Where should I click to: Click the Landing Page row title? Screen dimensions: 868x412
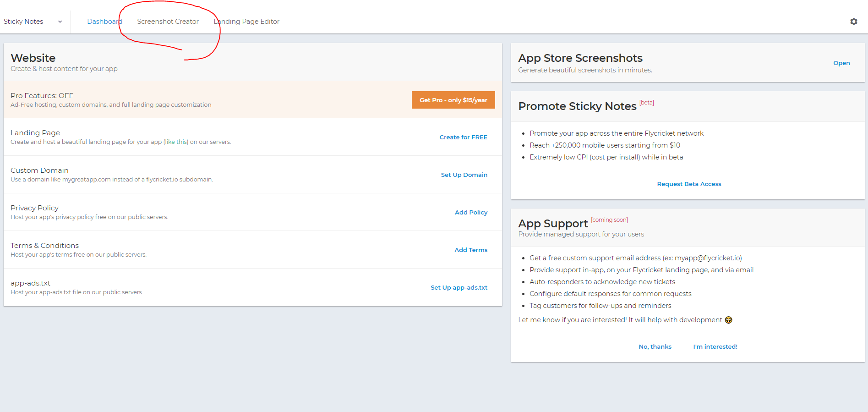[35, 132]
